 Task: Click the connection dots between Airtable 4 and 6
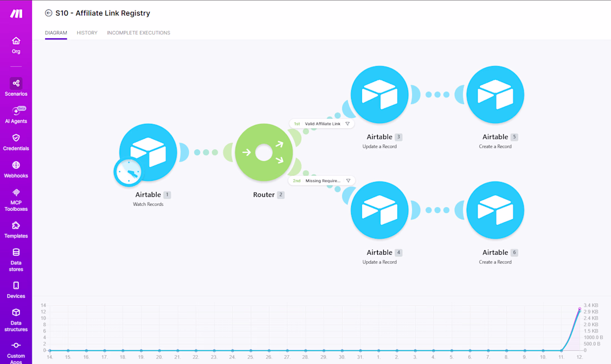(437, 210)
